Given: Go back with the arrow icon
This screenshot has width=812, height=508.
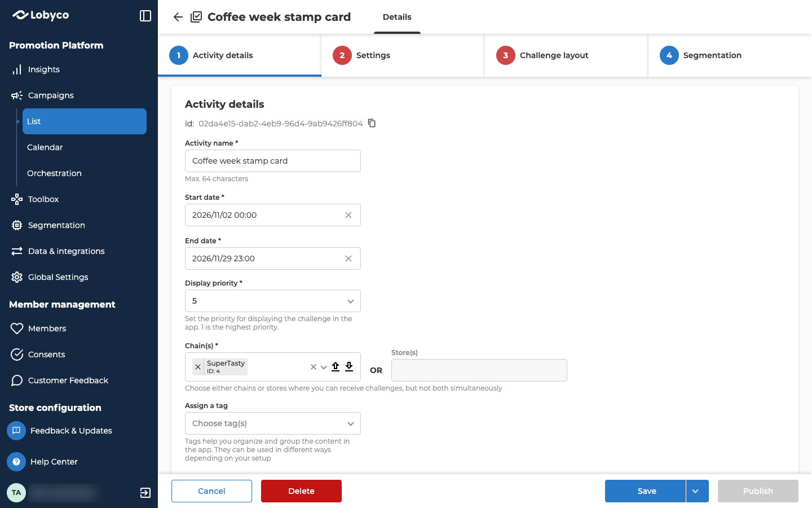Looking at the screenshot, I should (x=178, y=17).
